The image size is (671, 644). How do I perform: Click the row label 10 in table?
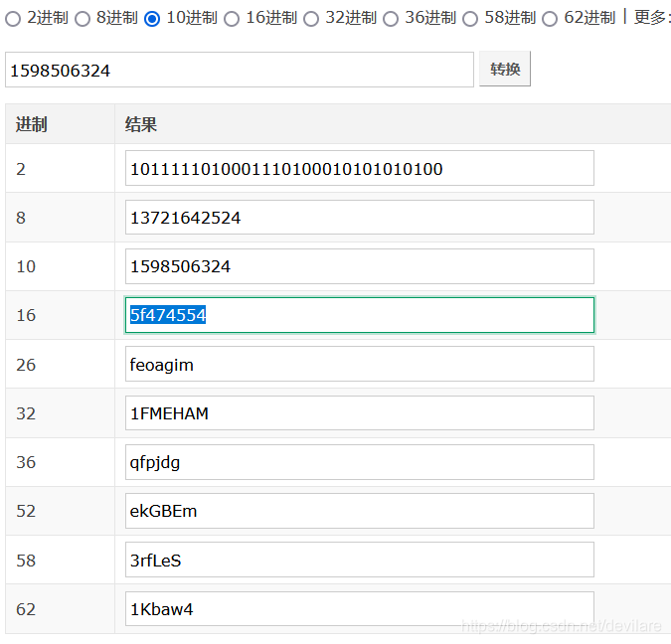pos(26,266)
